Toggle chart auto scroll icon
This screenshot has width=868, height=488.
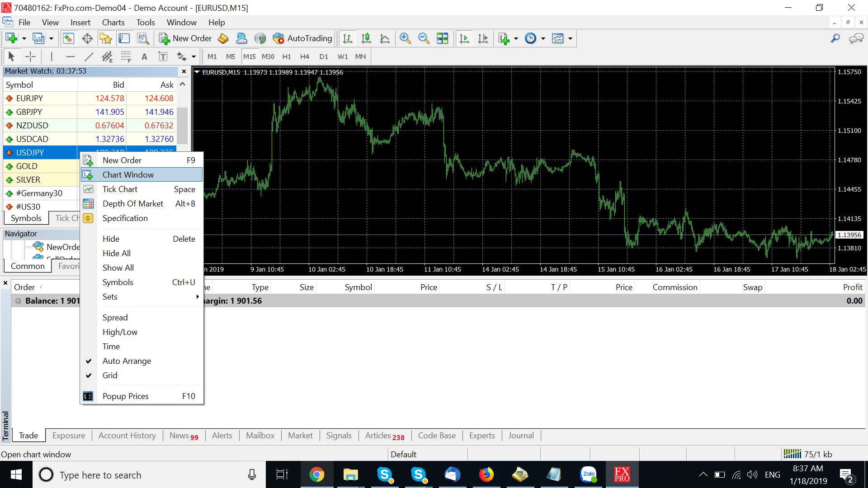coord(464,38)
